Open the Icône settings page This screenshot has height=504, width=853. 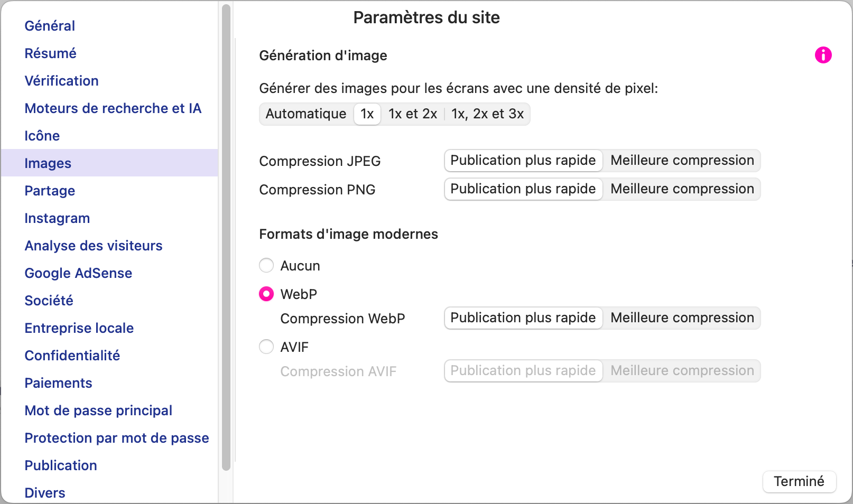coord(42,136)
